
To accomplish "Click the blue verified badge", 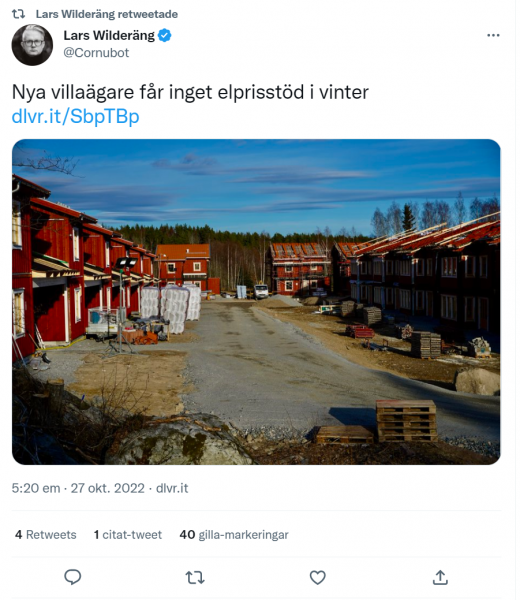I will pyautogui.click(x=165, y=35).
